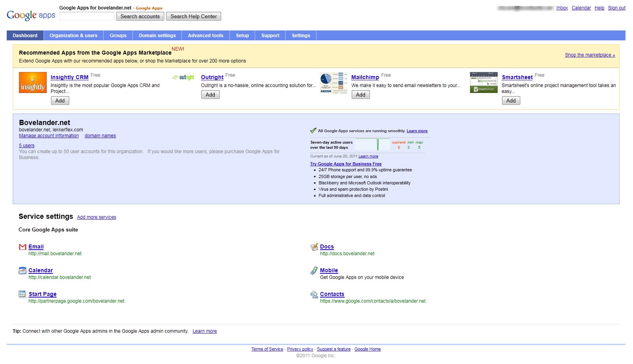Click Learn more beside Current as of date

point(368,156)
